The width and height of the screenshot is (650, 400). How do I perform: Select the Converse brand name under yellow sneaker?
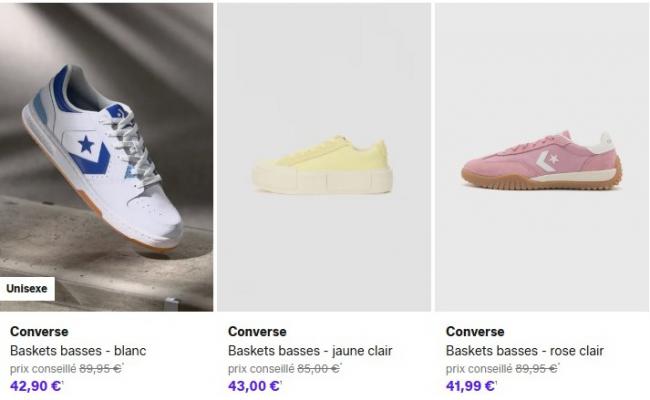[257, 331]
